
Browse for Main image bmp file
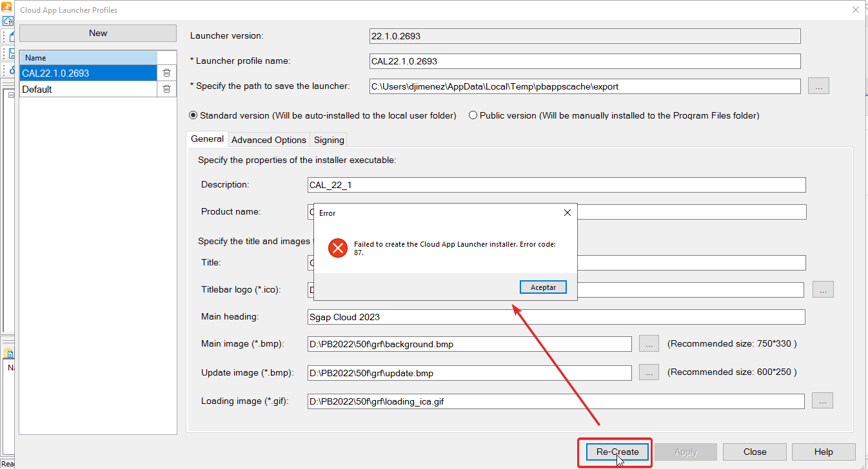[x=649, y=344]
